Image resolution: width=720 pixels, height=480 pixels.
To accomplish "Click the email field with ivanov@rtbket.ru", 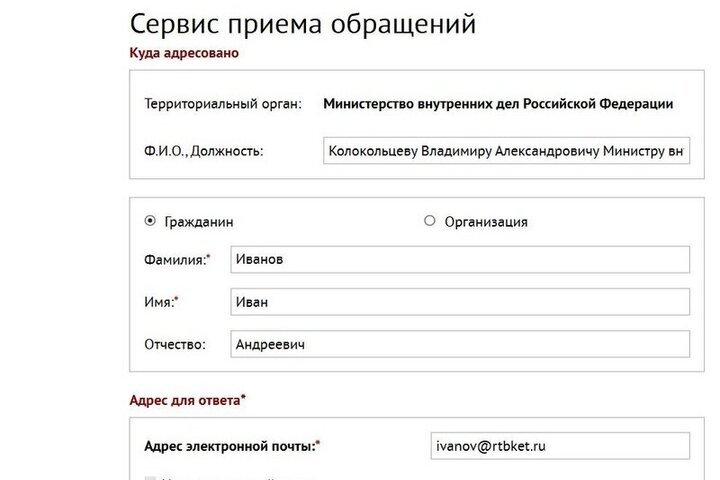I will coord(558,445).
